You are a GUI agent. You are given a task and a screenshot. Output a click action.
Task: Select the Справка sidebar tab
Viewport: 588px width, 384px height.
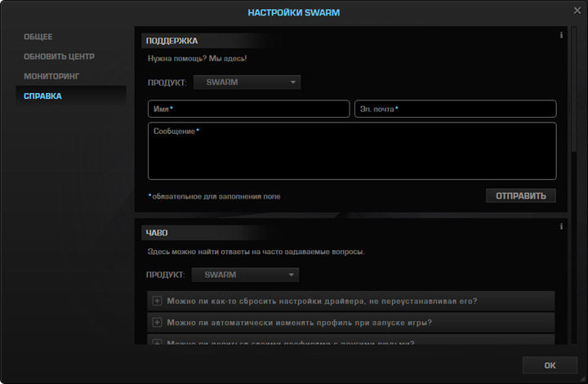pos(42,96)
